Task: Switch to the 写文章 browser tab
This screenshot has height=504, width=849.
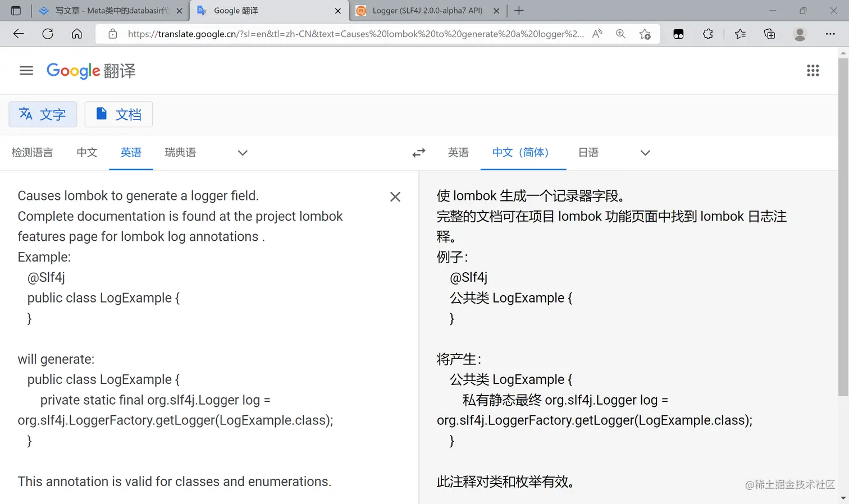Action: [111, 11]
